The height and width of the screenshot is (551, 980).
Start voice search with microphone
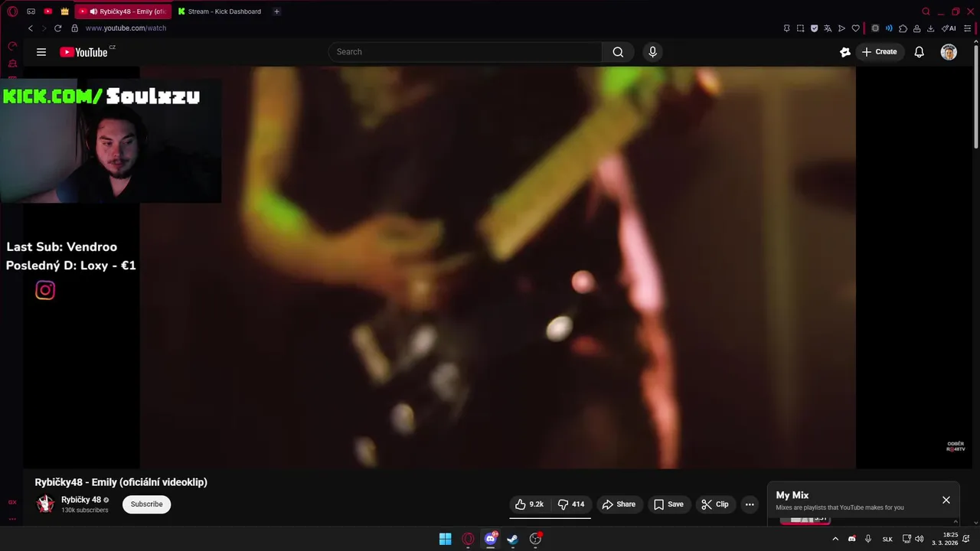click(x=652, y=52)
